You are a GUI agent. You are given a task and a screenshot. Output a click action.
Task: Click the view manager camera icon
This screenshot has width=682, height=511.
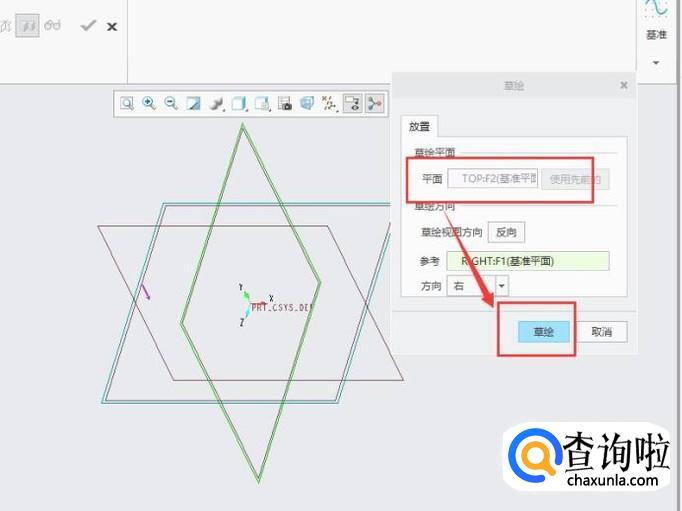tap(284, 104)
